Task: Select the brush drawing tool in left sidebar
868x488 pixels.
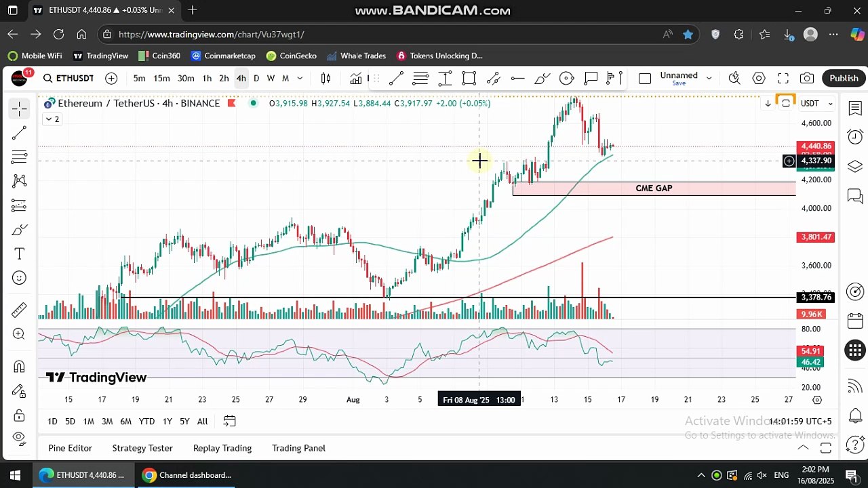Action: pyautogui.click(x=19, y=230)
